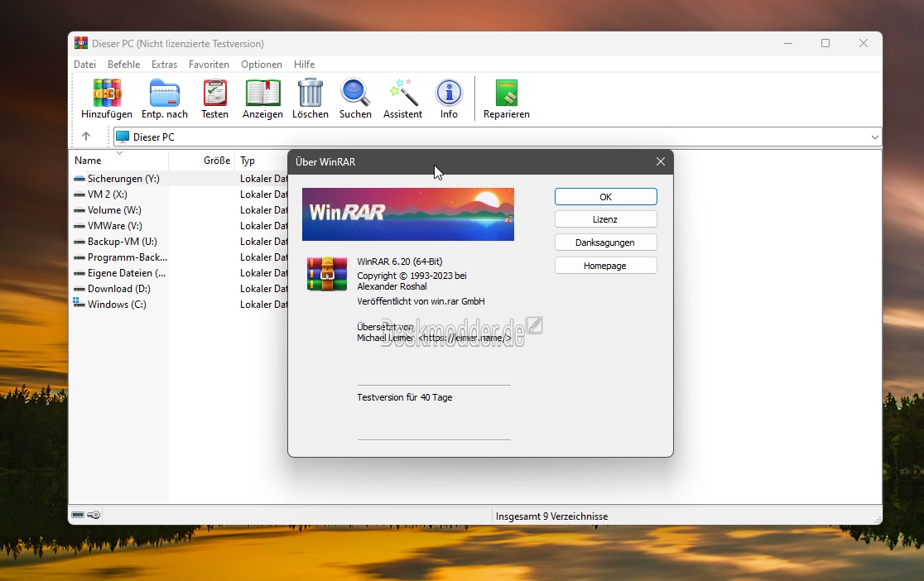Select the Windows (C:) drive icon

79,304
